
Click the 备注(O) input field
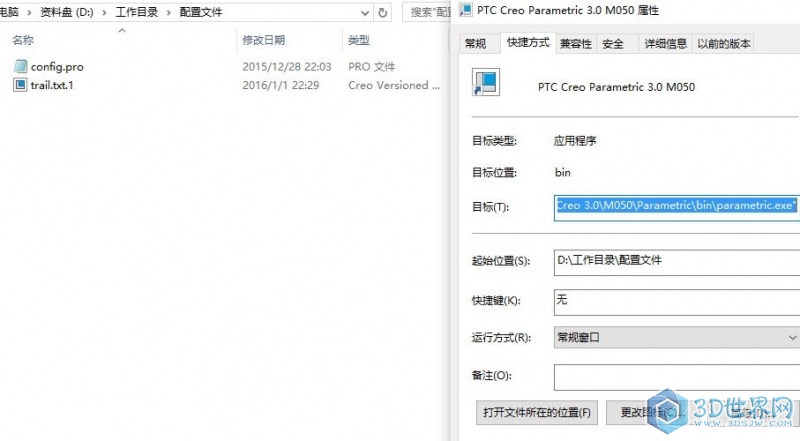click(677, 377)
